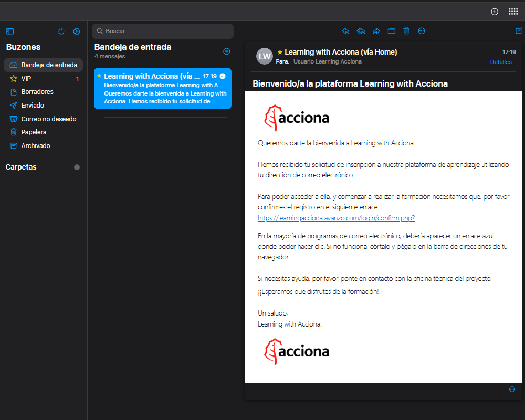Expand options at bottom of email
The height and width of the screenshot is (420, 525).
[x=512, y=389]
